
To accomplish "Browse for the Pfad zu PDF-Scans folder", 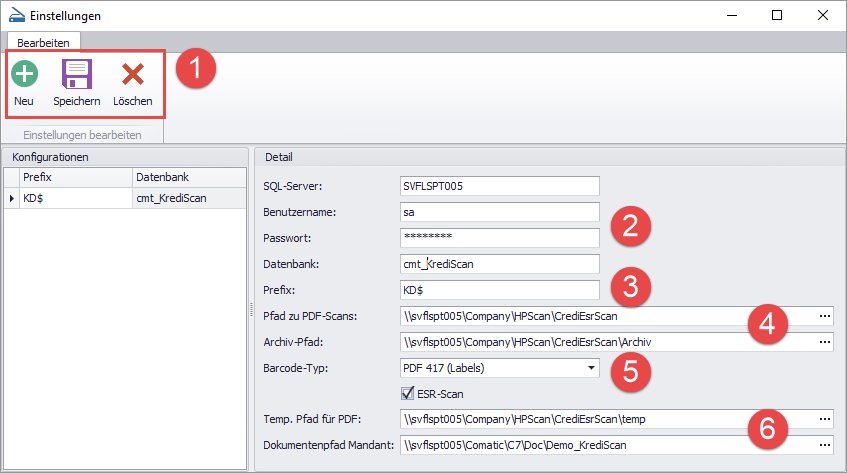I will click(824, 316).
